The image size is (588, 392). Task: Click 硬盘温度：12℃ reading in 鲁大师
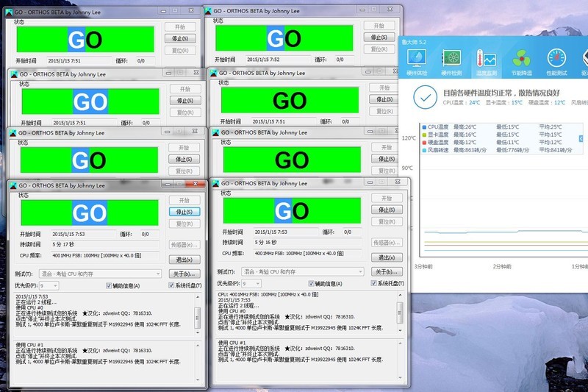[x=547, y=102]
